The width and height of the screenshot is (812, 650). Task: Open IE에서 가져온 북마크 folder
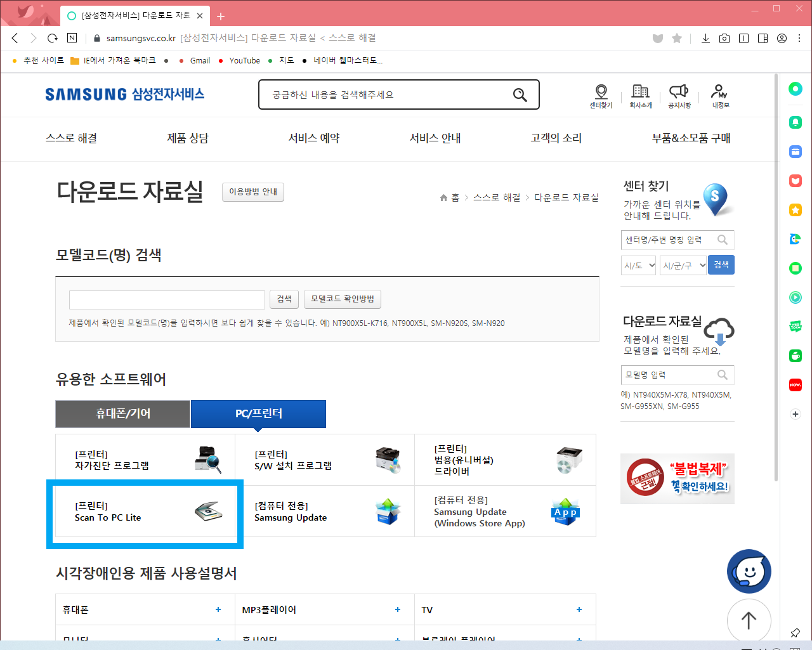coord(113,61)
